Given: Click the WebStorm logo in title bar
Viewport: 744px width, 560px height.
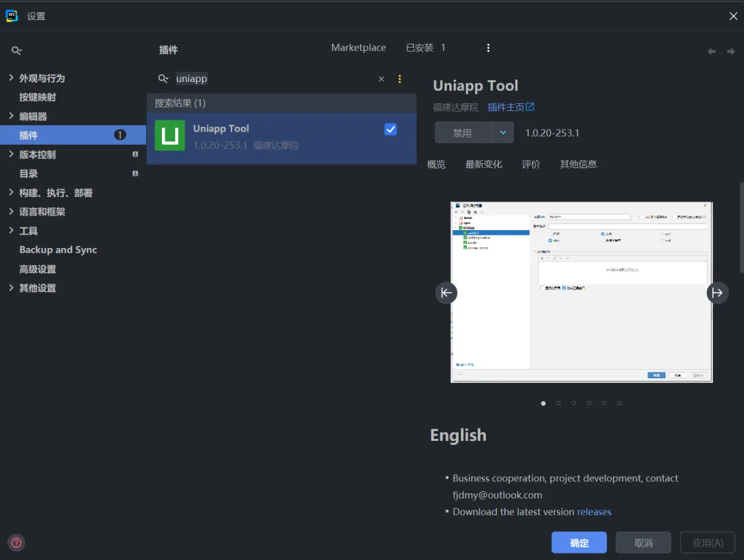Looking at the screenshot, I should pos(12,16).
